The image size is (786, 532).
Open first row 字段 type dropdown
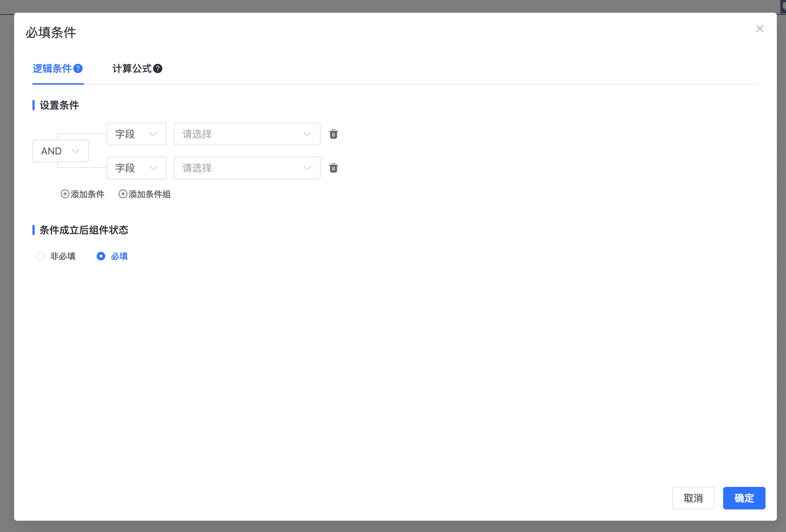136,134
